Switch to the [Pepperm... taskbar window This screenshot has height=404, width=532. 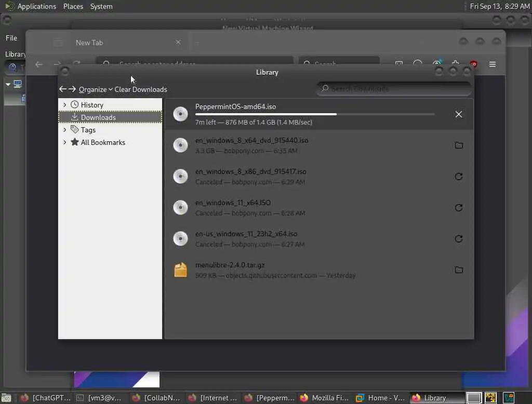click(x=269, y=398)
